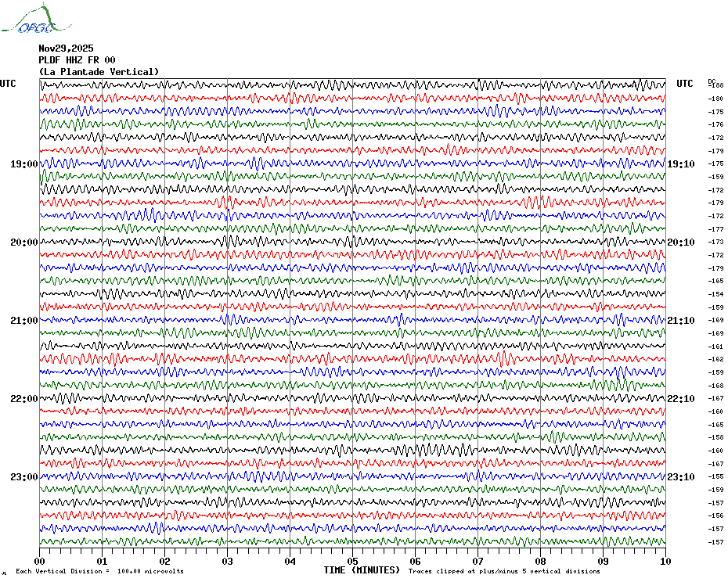This screenshot has width=728, height=582.
Task: Click the 21:10 label on right side
Action: click(x=681, y=321)
